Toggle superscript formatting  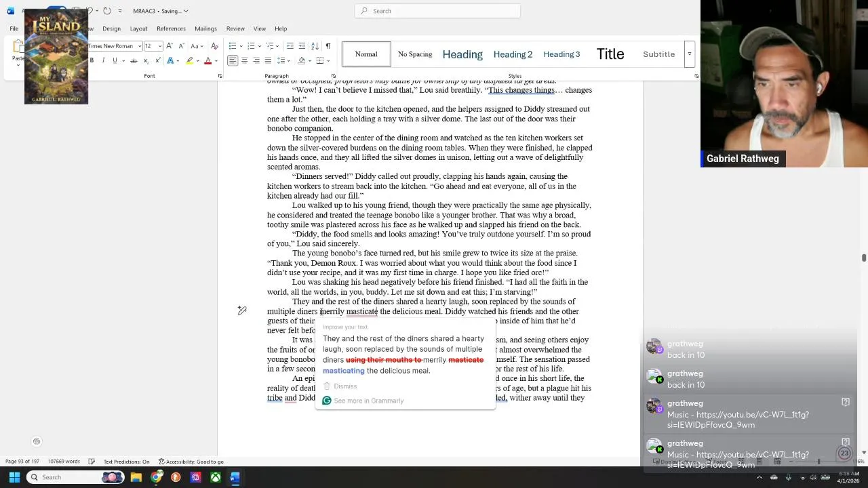click(157, 60)
